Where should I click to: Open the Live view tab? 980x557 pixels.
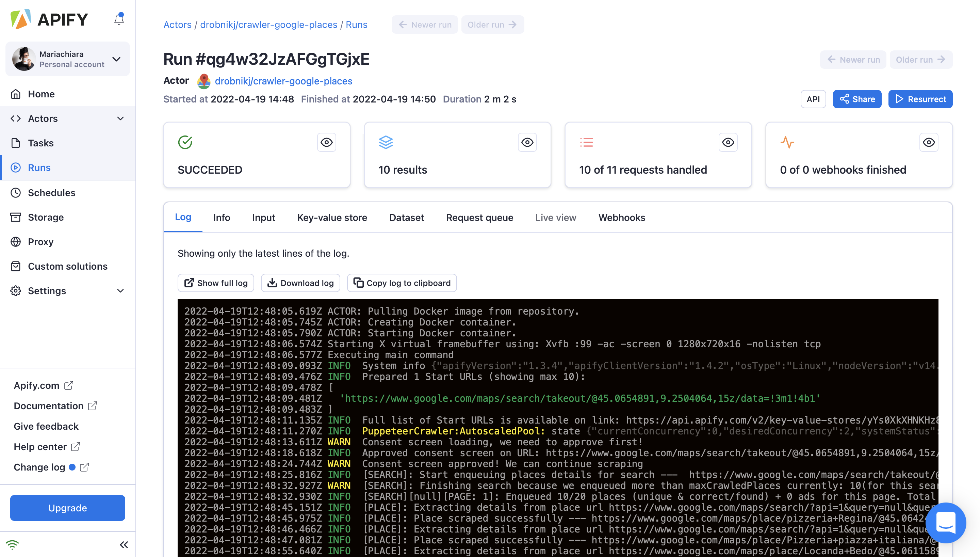tap(556, 218)
